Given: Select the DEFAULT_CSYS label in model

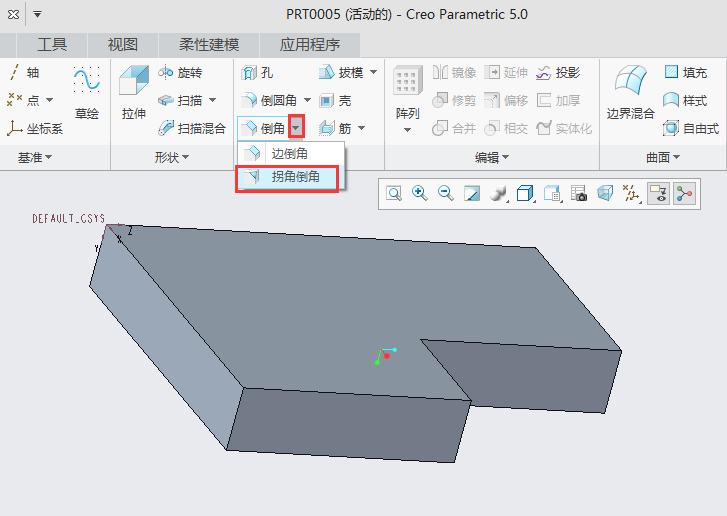Looking at the screenshot, I should pos(69,218).
